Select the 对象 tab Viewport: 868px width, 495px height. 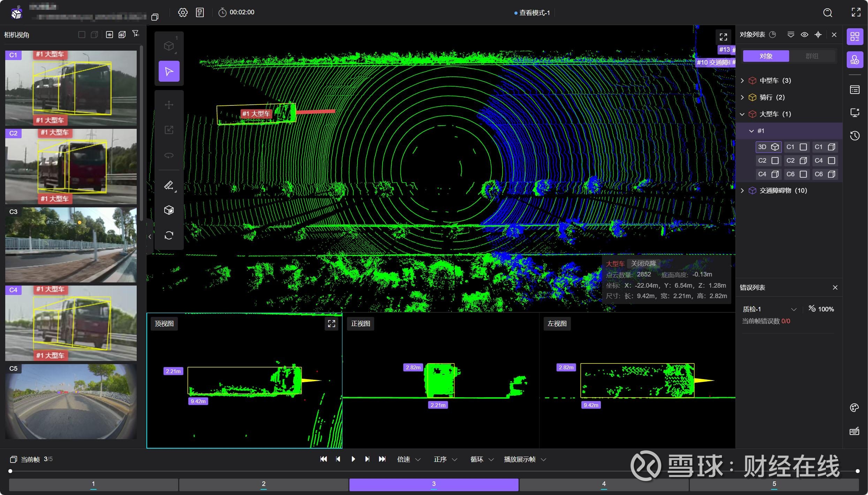766,56
